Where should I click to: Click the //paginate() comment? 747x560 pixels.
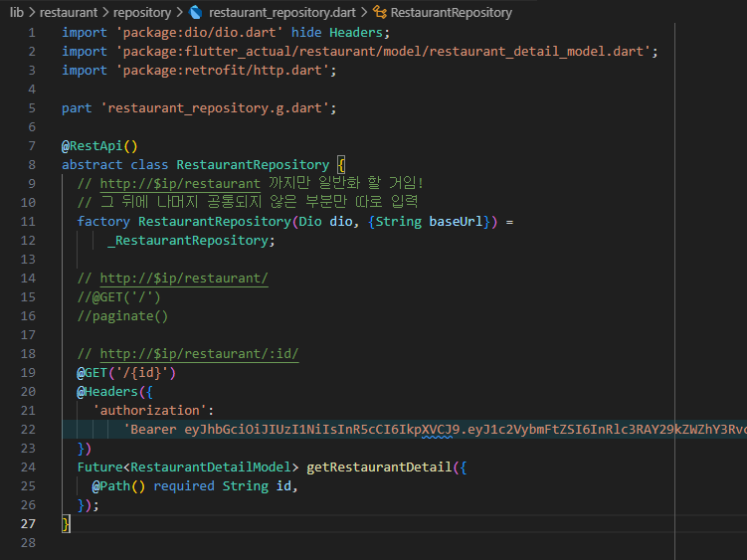coord(123,316)
